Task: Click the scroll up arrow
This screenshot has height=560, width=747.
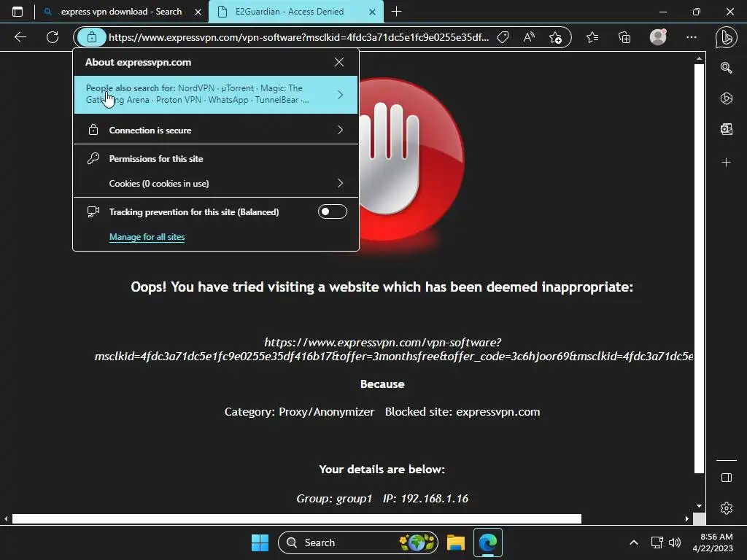Action: point(699,58)
